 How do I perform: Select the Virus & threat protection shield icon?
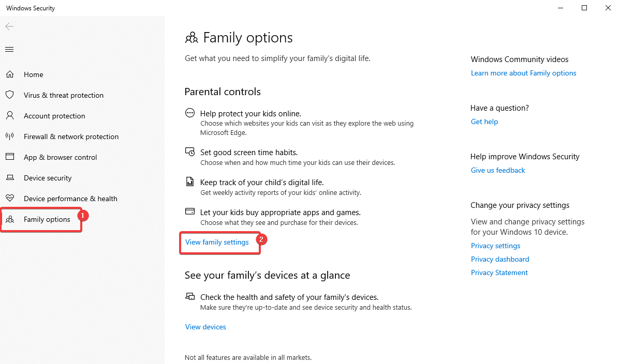coord(10,95)
